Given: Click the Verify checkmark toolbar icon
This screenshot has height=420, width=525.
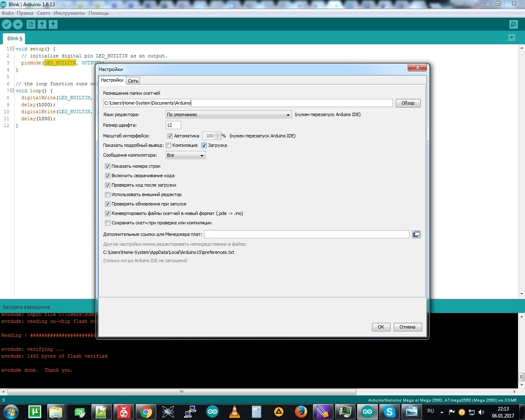Looking at the screenshot, I should [x=7, y=25].
